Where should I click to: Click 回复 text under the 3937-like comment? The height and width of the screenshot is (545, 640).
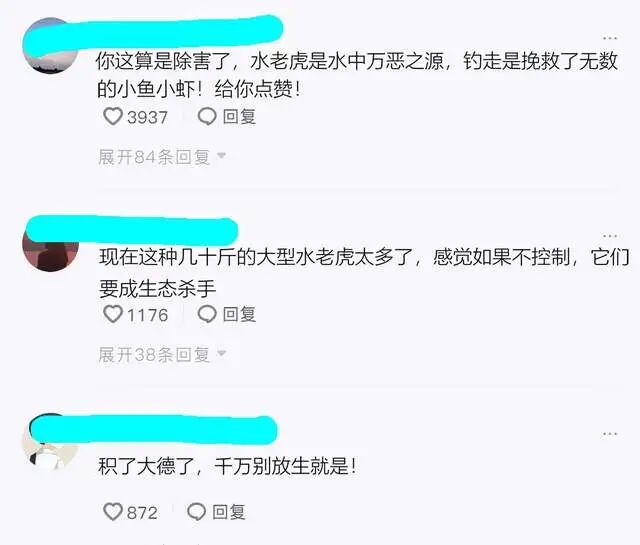click(x=239, y=117)
